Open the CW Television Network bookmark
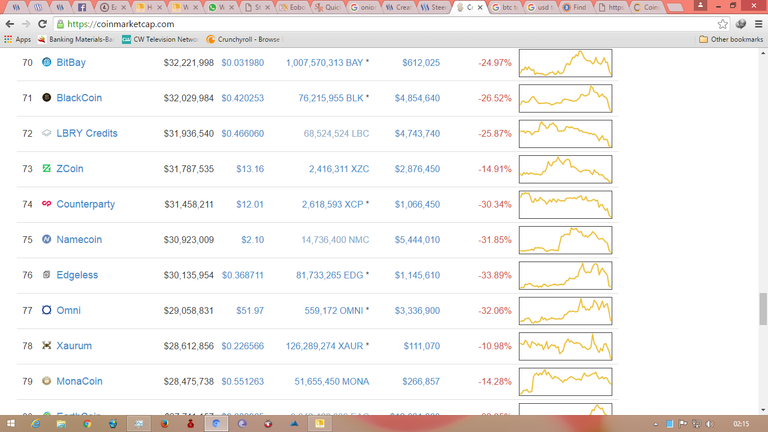 [160, 39]
